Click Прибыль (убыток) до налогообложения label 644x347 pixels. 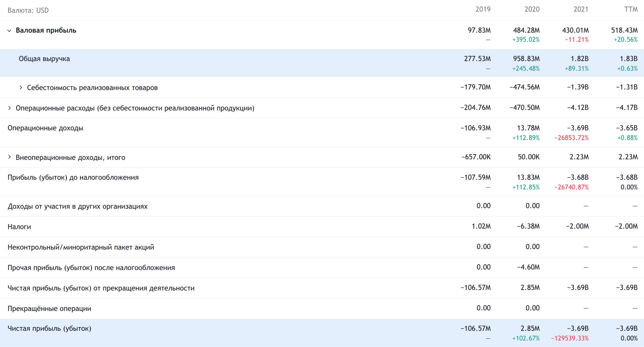[x=73, y=177]
